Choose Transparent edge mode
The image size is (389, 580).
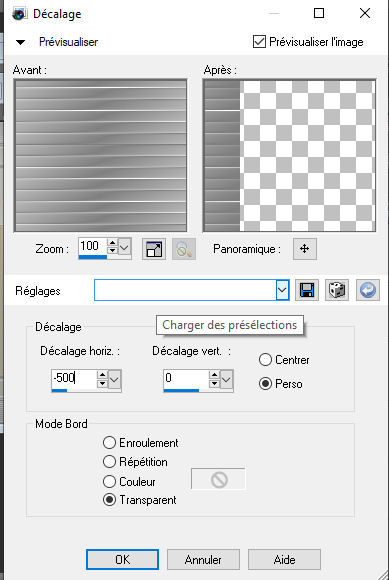109,500
